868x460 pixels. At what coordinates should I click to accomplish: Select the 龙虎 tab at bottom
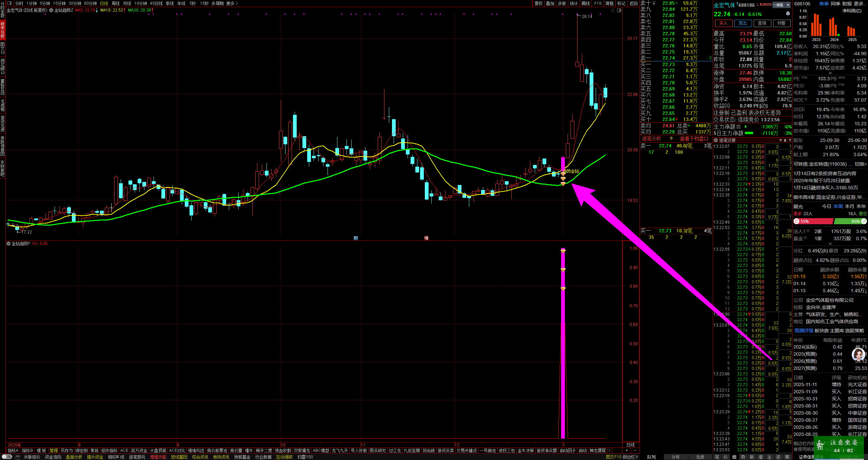tap(700, 457)
